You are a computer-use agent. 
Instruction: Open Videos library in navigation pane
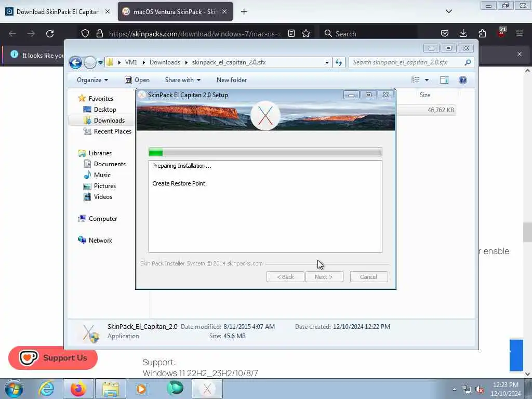pyautogui.click(x=98, y=197)
